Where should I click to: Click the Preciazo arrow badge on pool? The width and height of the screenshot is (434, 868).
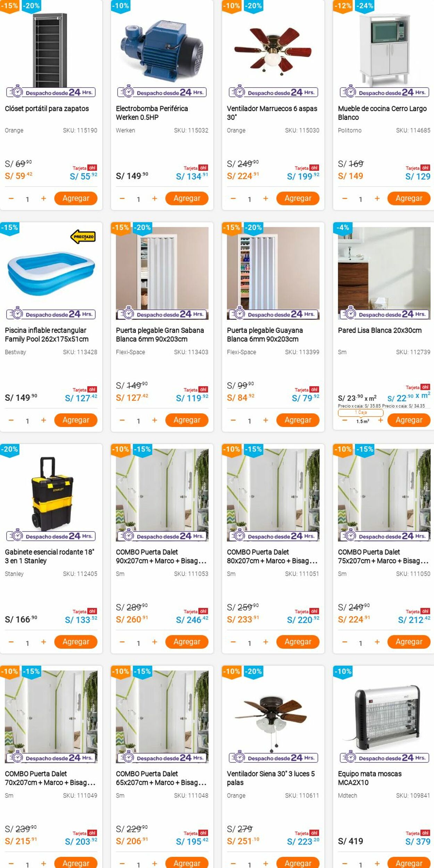(x=83, y=237)
